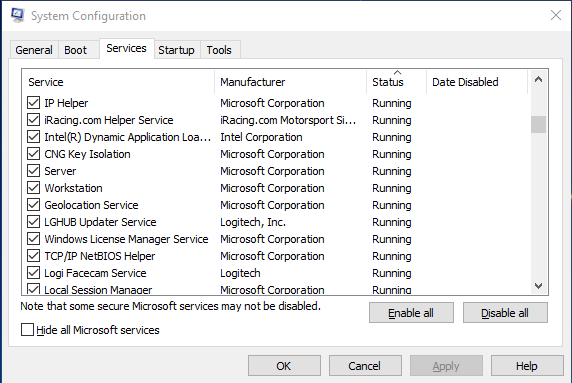
Task: Uncheck the Server service checkbox
Action: (x=34, y=171)
